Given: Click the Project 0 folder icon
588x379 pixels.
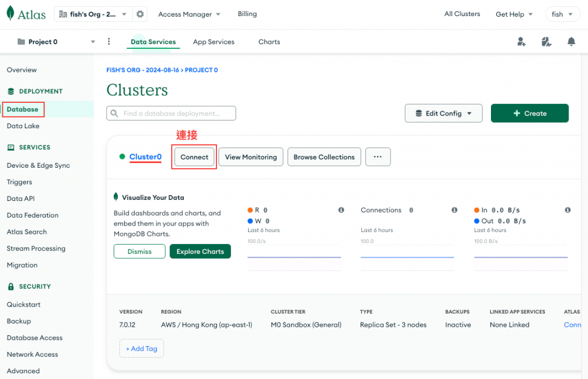Looking at the screenshot, I should [x=21, y=41].
